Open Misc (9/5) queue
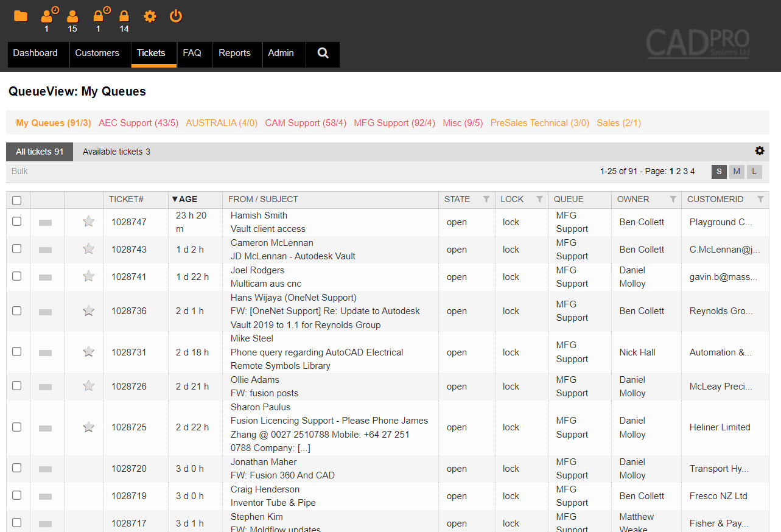Viewport: 781px width, 532px height. pos(463,123)
